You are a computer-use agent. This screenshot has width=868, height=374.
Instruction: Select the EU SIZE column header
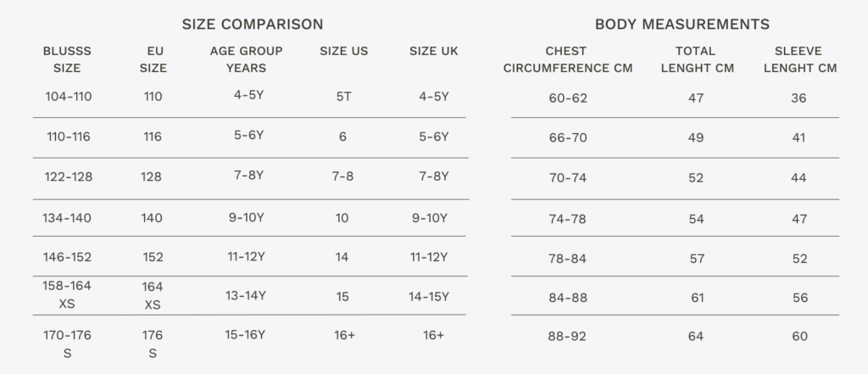coord(153,59)
